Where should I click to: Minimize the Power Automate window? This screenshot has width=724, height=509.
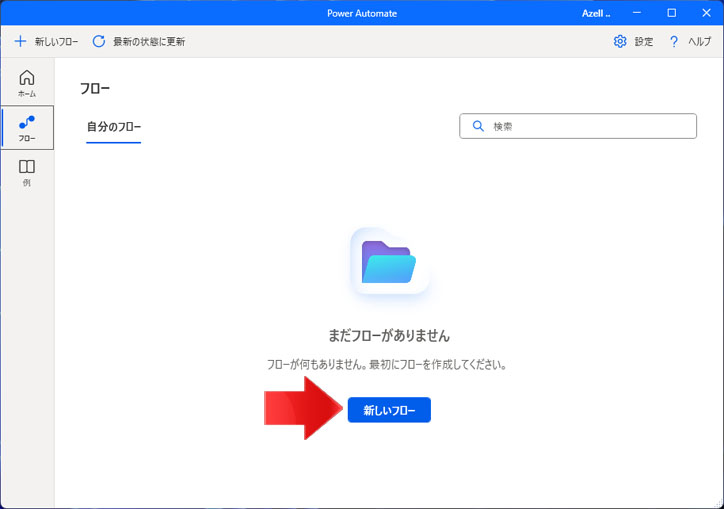pos(639,13)
